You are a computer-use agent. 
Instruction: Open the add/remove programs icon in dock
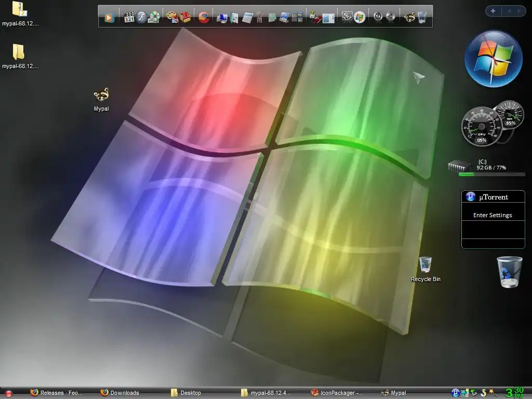315,17
